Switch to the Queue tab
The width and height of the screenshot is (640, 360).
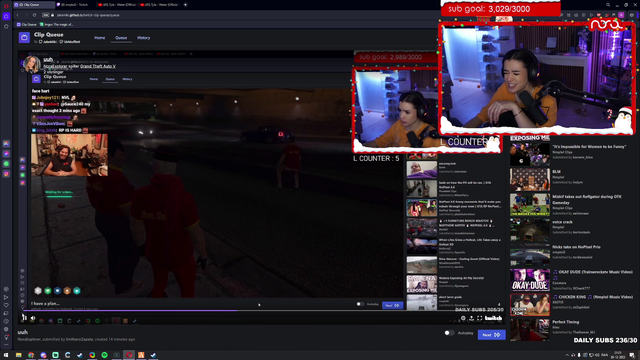121,38
